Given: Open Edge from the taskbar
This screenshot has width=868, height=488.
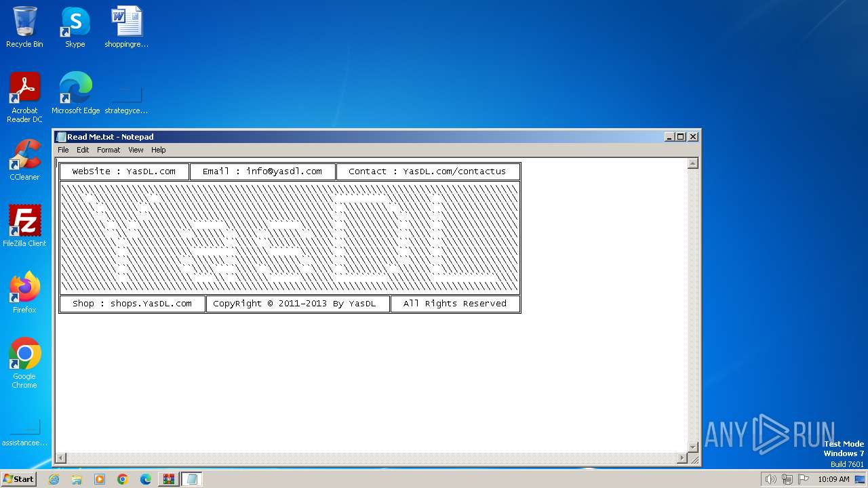Looking at the screenshot, I should coord(146,479).
